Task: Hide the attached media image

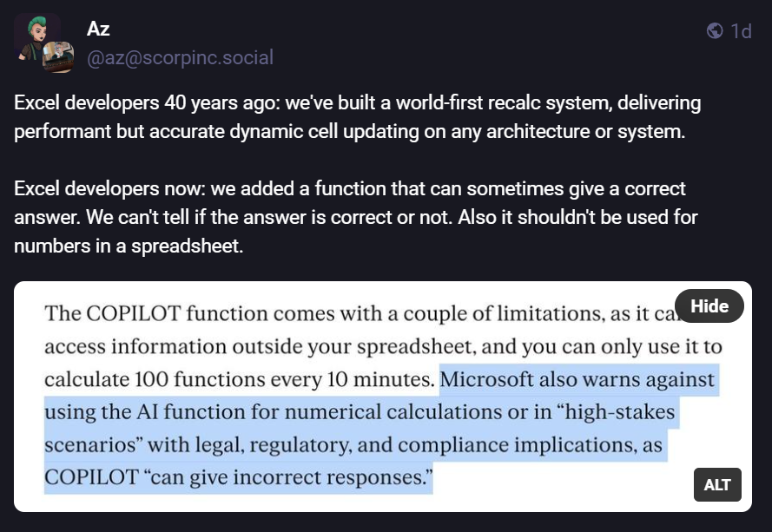Action: [x=709, y=305]
